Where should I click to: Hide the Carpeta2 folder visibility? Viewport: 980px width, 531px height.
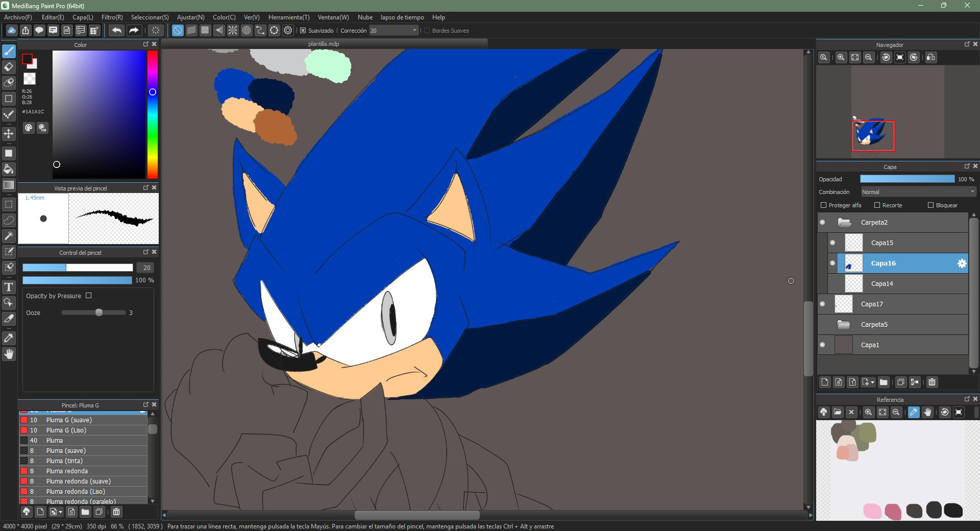(822, 222)
